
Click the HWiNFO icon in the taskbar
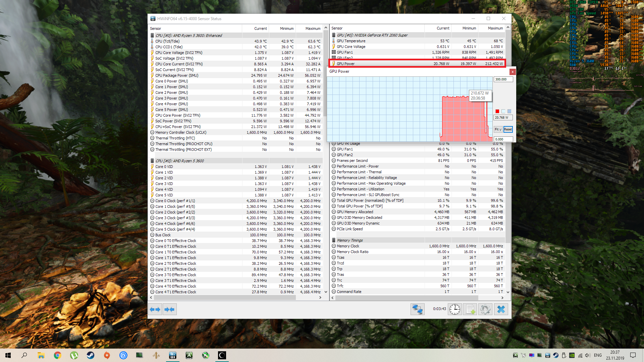coord(173,355)
